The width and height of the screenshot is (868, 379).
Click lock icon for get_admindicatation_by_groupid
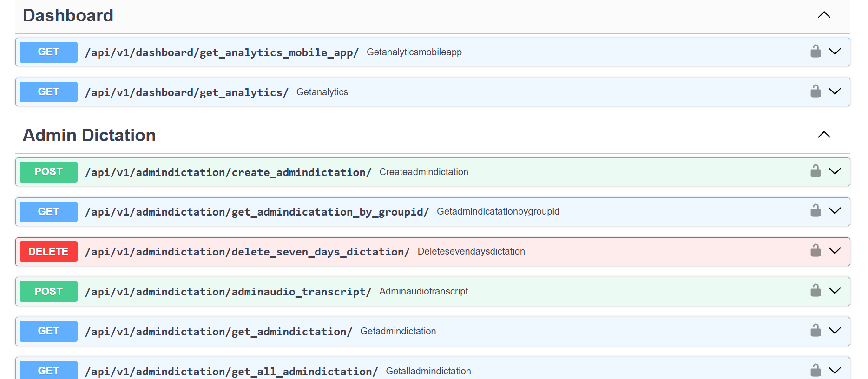click(815, 211)
